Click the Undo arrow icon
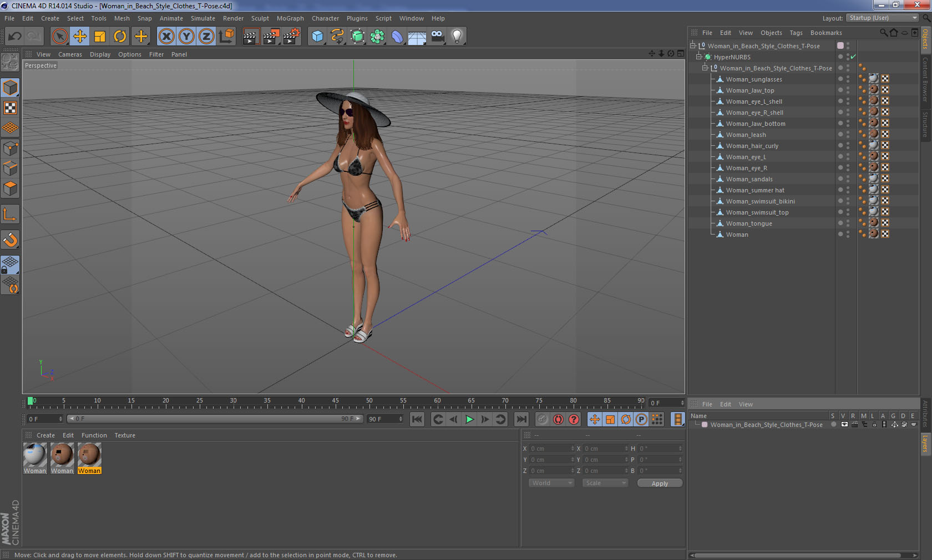The height and width of the screenshot is (560, 932). [14, 37]
